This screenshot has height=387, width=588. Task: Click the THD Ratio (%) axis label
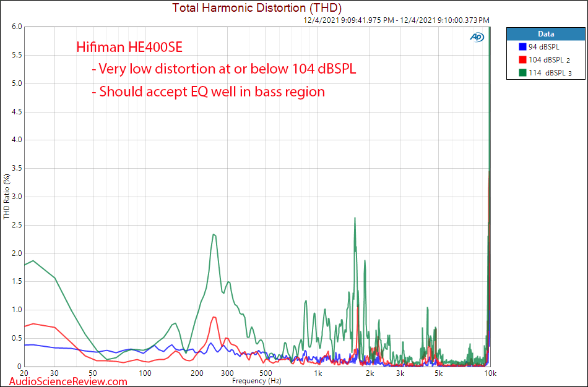(x=6, y=197)
